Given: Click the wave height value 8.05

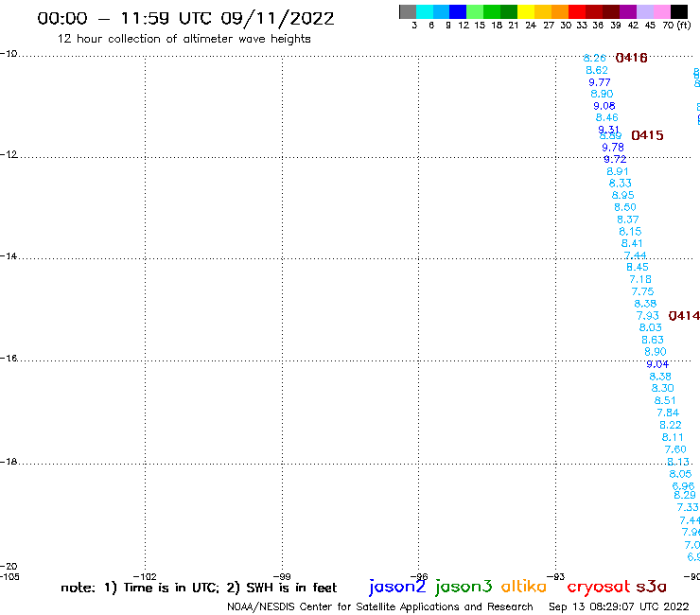Looking at the screenshot, I should [680, 474].
